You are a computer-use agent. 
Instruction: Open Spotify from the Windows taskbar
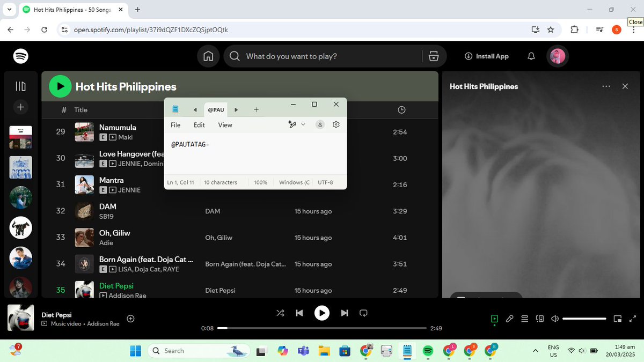coord(428,351)
